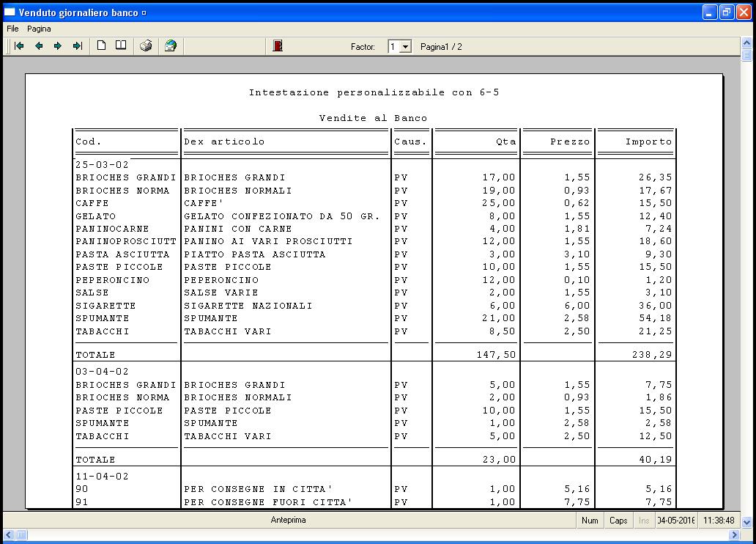The width and height of the screenshot is (756, 544).
Task: Click the CAFFE code cell
Action: pyautogui.click(x=92, y=203)
